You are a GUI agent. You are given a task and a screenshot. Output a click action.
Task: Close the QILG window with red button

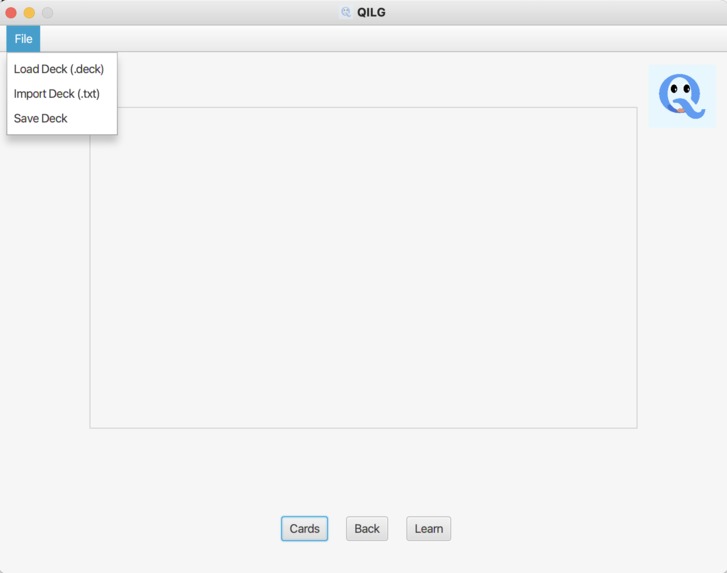(11, 13)
